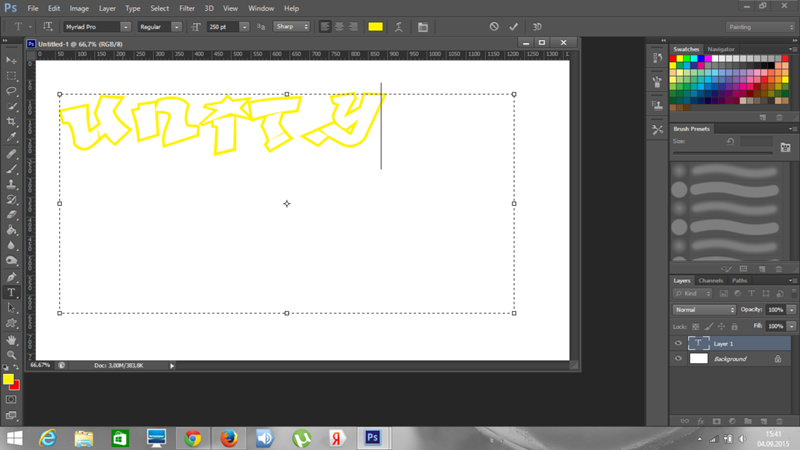Open workspace switcher Painting dropdown
The height and width of the screenshot is (450, 800).
[x=760, y=27]
